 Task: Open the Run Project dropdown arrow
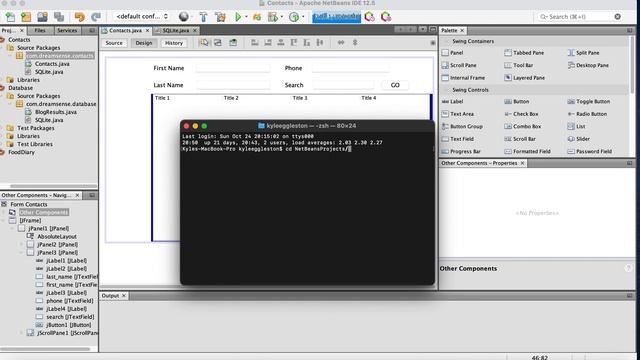pos(246,17)
